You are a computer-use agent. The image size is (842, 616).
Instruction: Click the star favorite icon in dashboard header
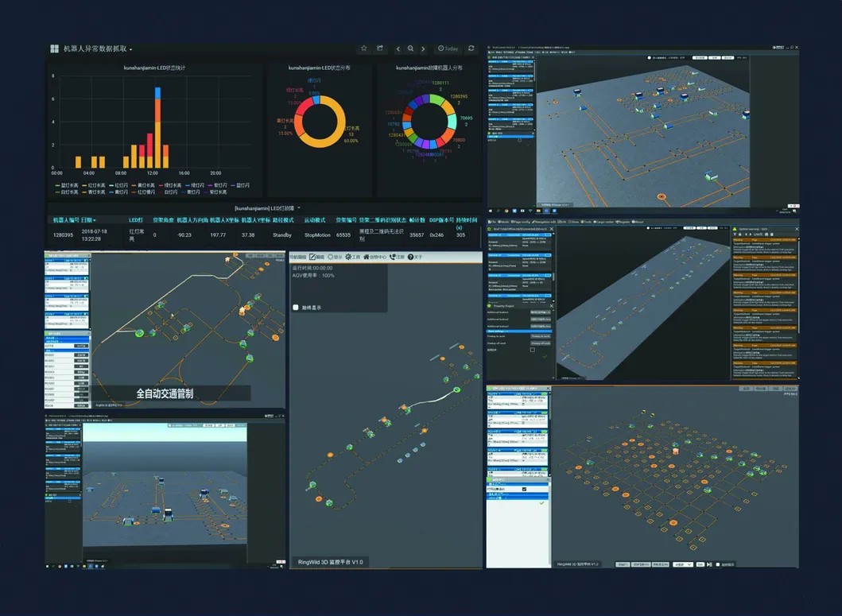[364, 48]
